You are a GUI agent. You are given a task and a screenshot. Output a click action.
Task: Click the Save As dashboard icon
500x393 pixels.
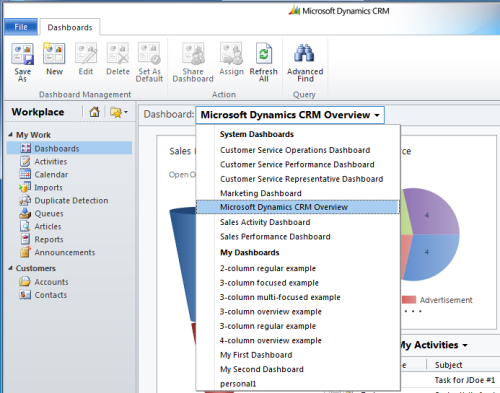click(x=22, y=54)
